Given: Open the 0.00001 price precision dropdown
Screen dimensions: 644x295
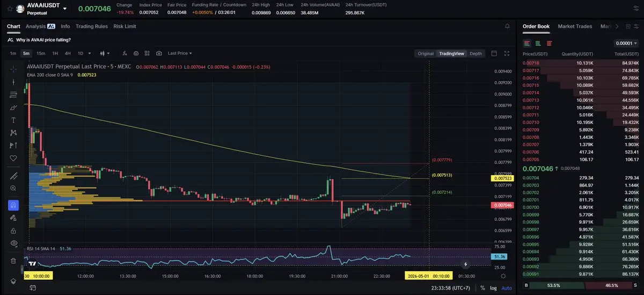Looking at the screenshot, I should tap(626, 44).
